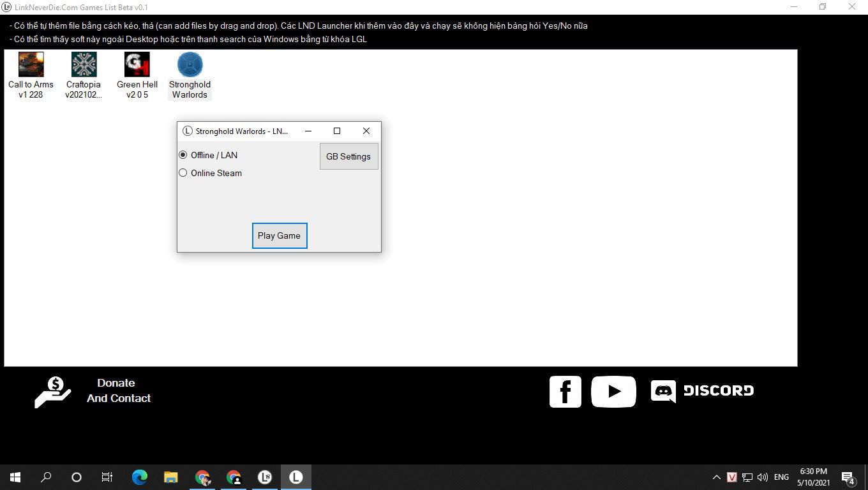Open GB Settings
Image resolution: width=868 pixels, height=490 pixels.
[x=348, y=156]
